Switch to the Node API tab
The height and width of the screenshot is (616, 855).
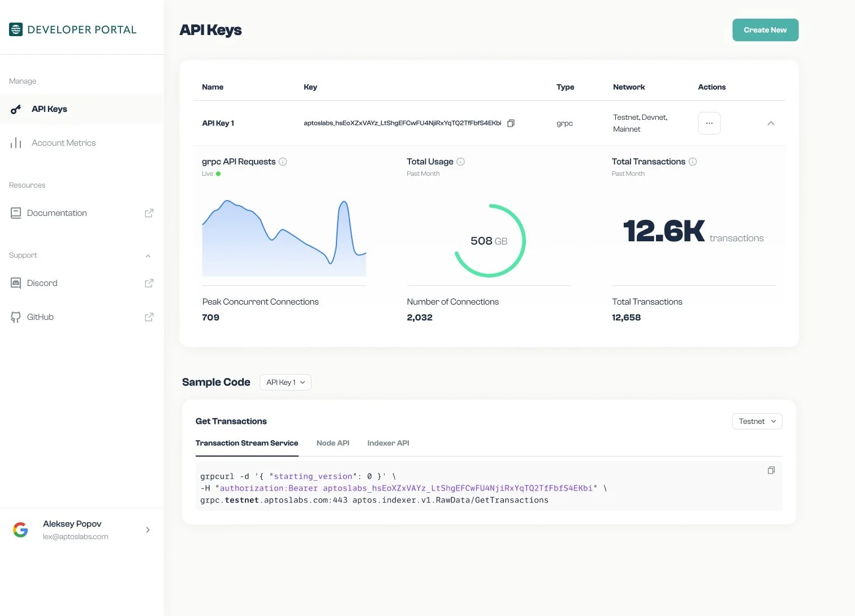333,443
